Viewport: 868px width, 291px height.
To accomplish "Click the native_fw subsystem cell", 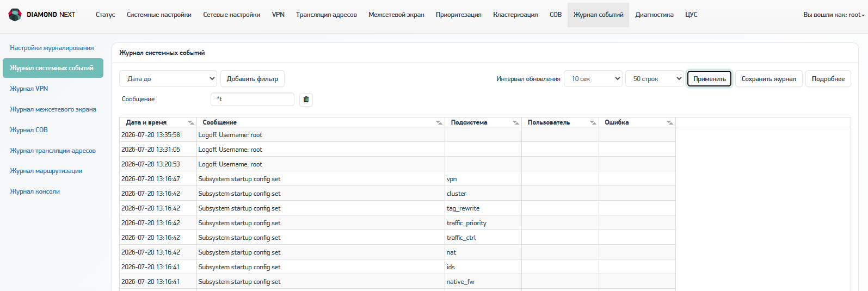I will tap(483, 282).
